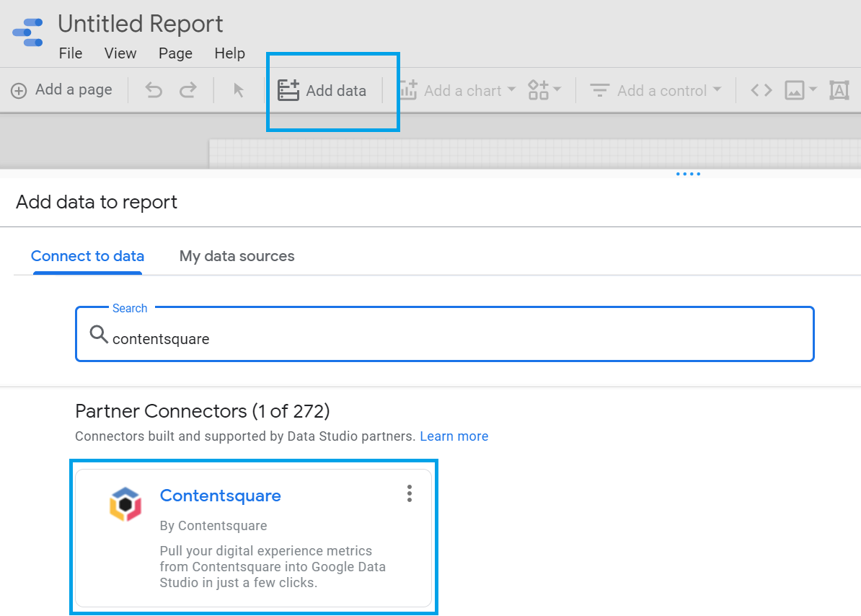Viewport: 861px width, 616px height.
Task: Select the Contentsquare connector card
Action: click(254, 537)
